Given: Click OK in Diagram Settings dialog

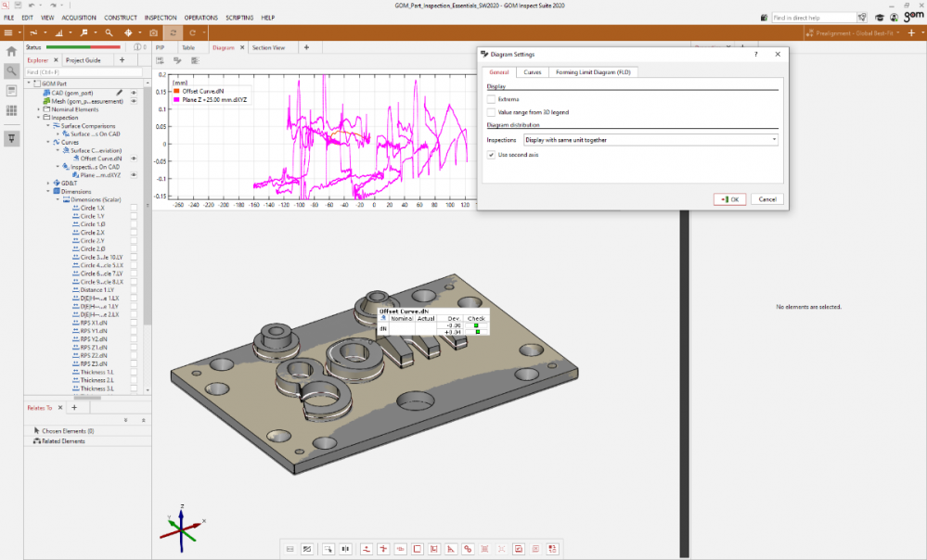Looking at the screenshot, I should [729, 199].
